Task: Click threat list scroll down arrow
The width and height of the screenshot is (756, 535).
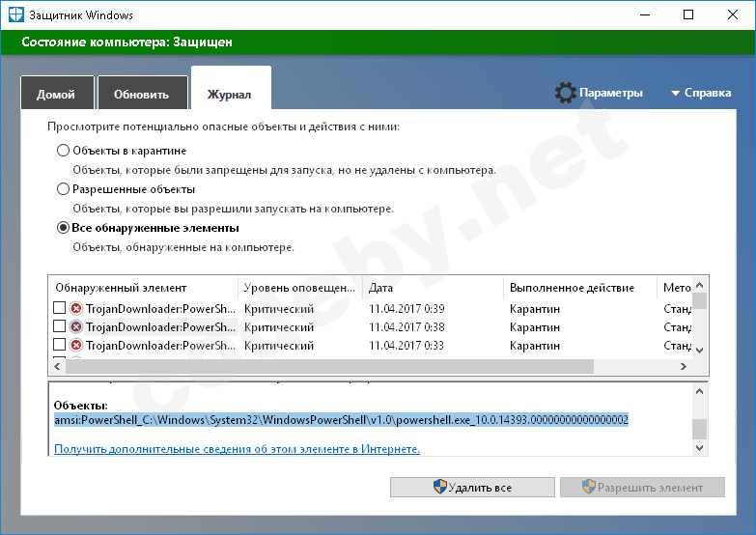Action: click(700, 351)
